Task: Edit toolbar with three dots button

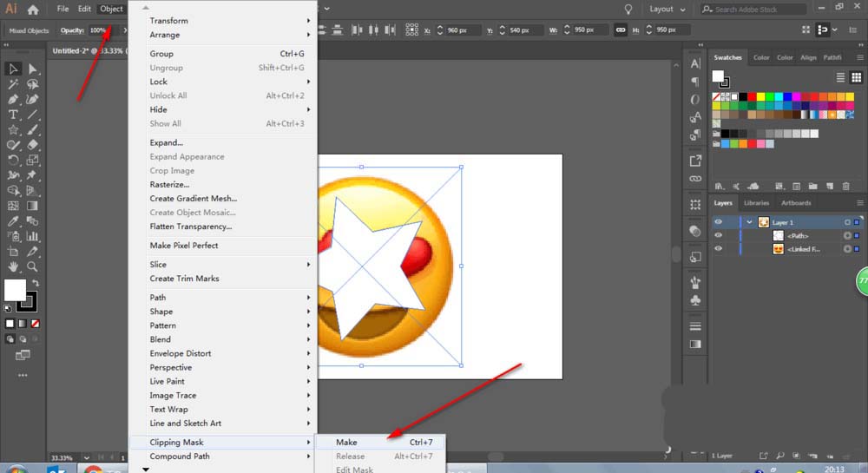Action: point(23,375)
